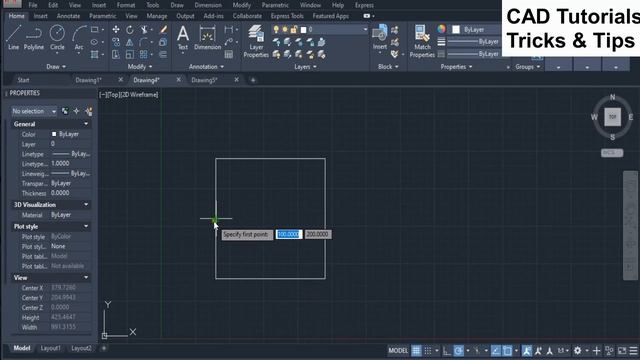640x360 pixels.
Task: Open the Format menu
Action: (126, 5)
